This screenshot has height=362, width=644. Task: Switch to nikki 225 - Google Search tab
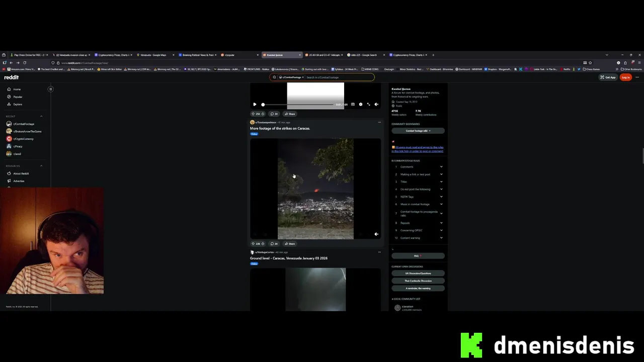(x=366, y=55)
